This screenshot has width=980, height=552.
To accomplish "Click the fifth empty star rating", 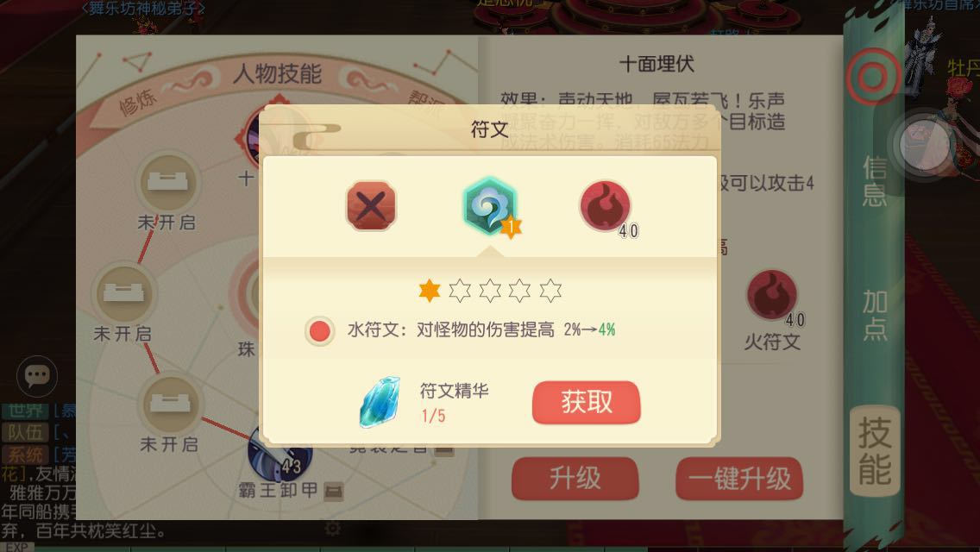I will point(550,291).
